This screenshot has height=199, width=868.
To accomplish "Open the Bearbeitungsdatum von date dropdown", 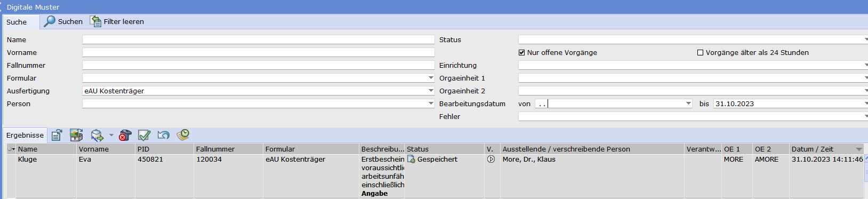I will pyautogui.click(x=688, y=104).
